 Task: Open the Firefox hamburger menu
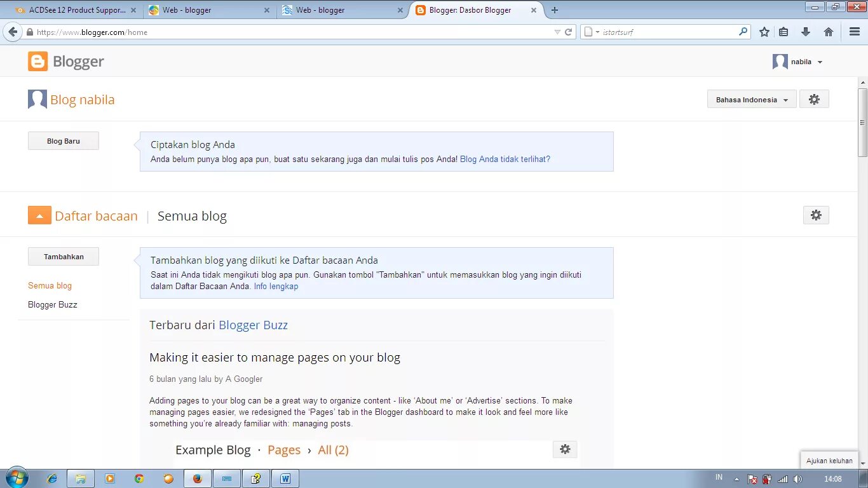[855, 32]
